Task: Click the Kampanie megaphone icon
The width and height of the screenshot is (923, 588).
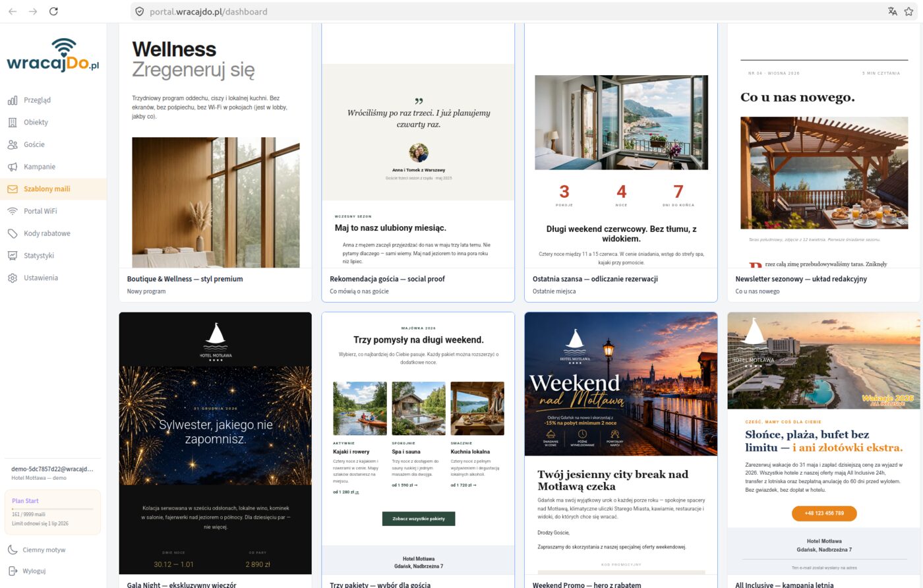Action: pyautogui.click(x=13, y=167)
